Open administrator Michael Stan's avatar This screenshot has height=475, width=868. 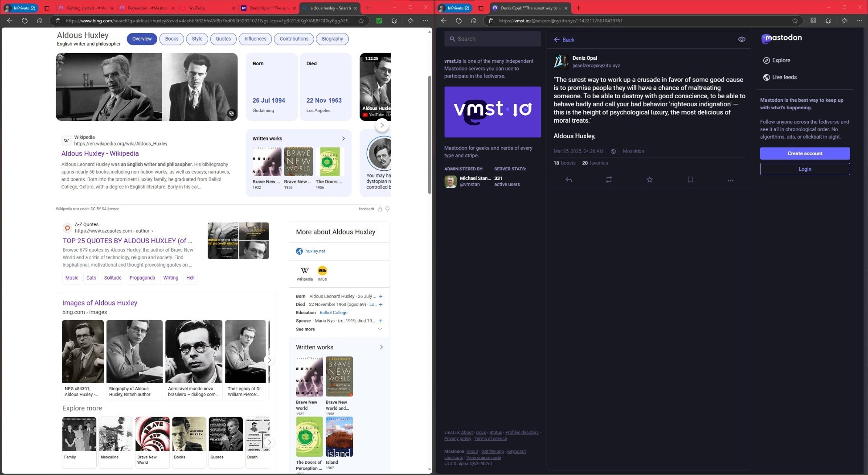pyautogui.click(x=450, y=181)
